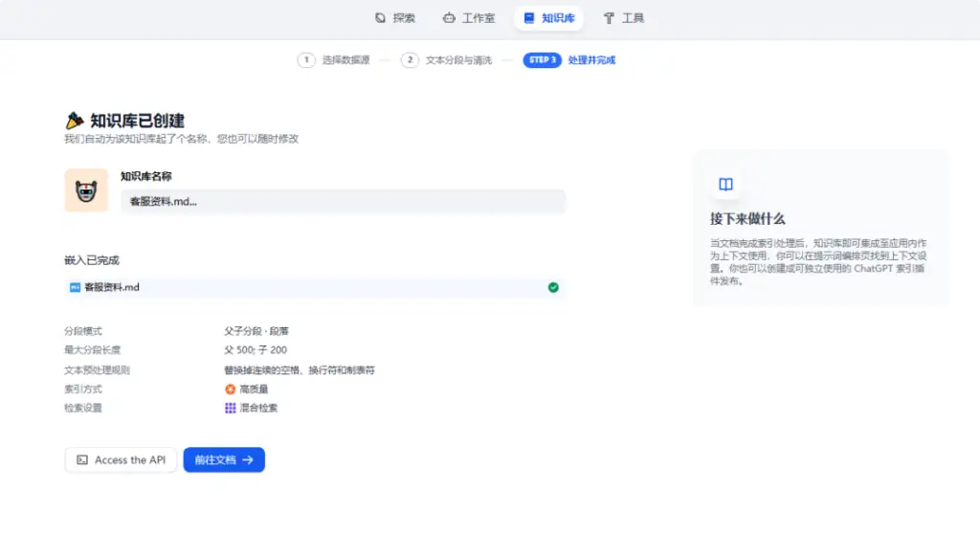
Task: Open the 工作室 tab
Action: [469, 18]
